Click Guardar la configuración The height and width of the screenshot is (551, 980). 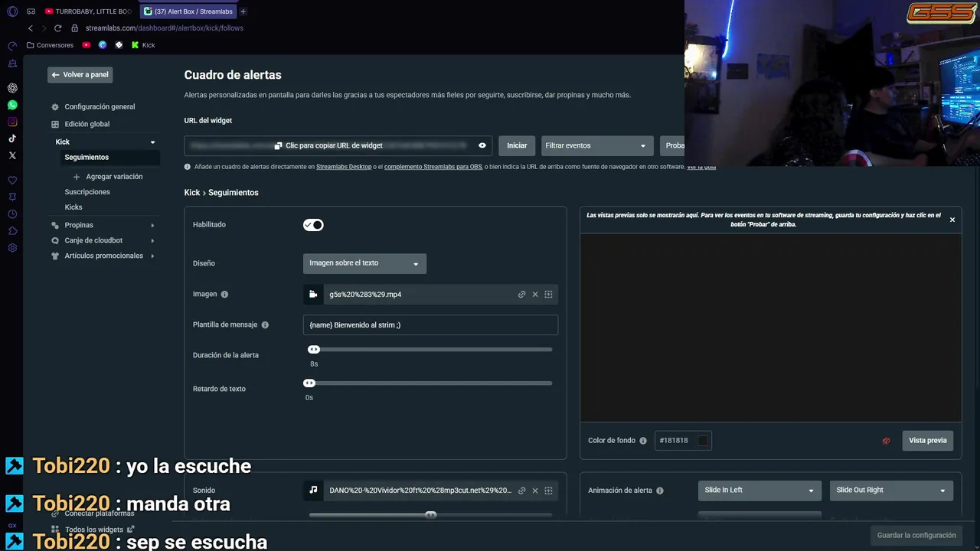click(916, 536)
